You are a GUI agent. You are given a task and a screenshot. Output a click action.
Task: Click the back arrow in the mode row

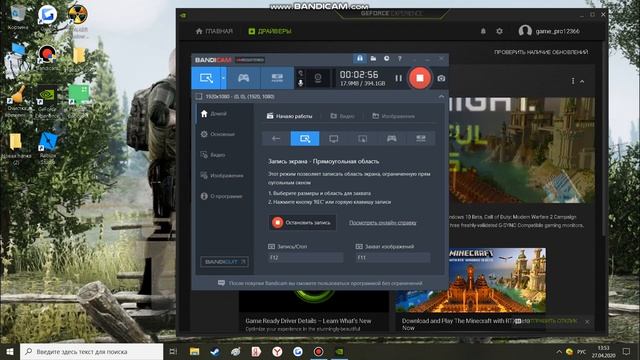[x=276, y=139]
